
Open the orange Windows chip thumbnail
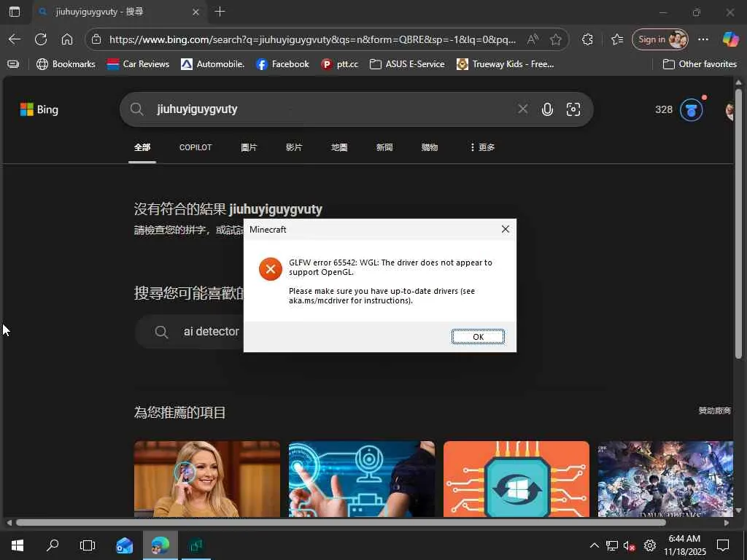coord(516,479)
